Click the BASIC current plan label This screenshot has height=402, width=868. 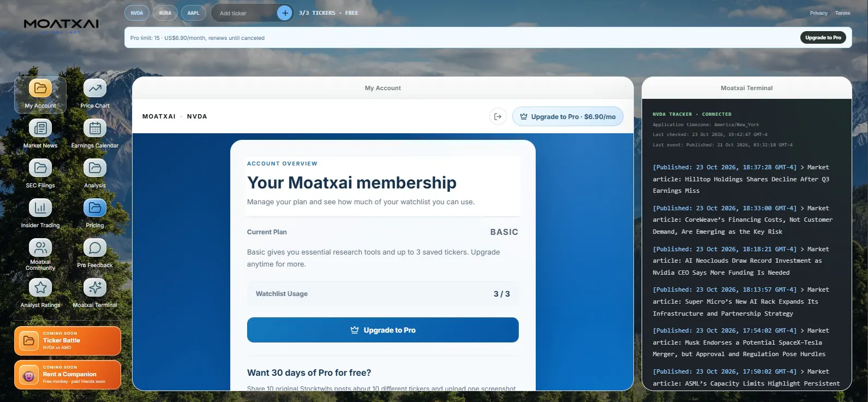[x=504, y=232]
